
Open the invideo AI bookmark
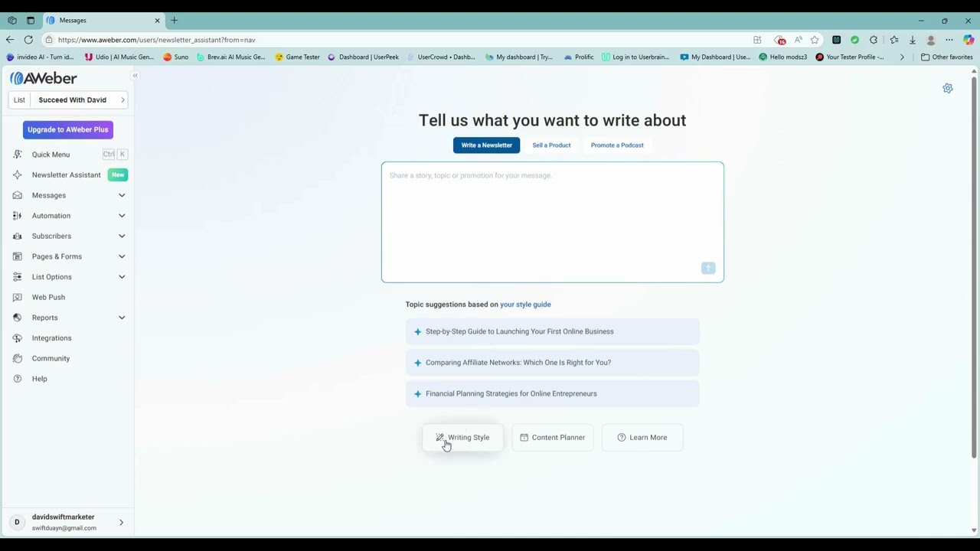click(40, 57)
